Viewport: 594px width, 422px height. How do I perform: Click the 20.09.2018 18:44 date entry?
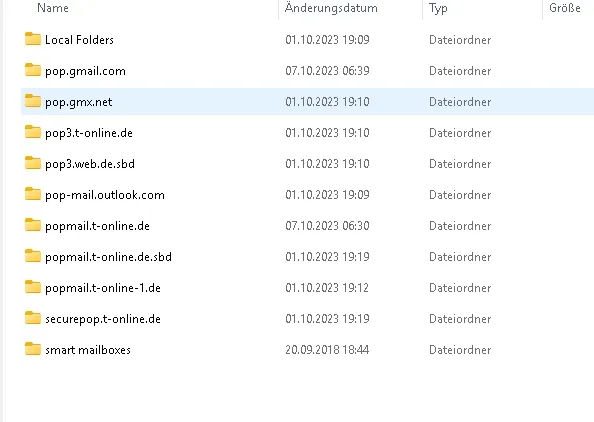(x=327, y=350)
